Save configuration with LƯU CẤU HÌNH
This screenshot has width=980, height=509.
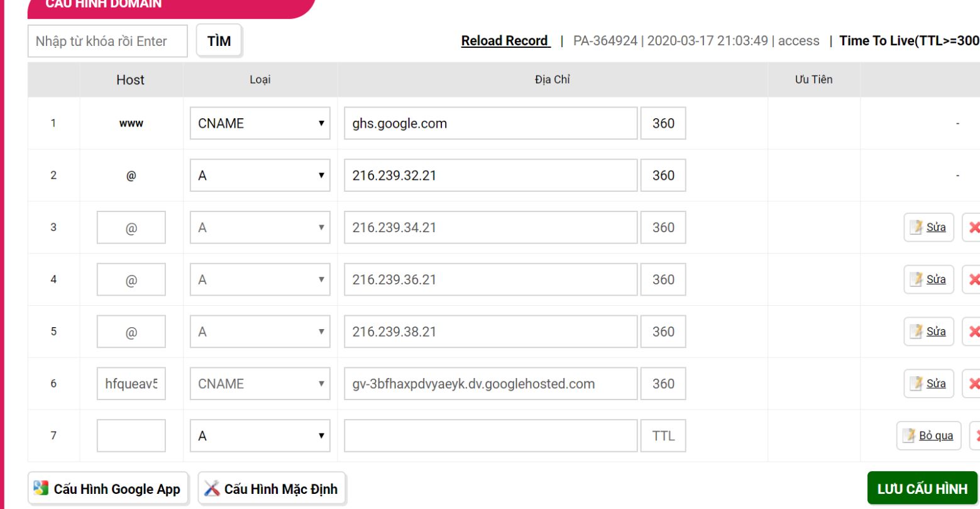tap(922, 489)
